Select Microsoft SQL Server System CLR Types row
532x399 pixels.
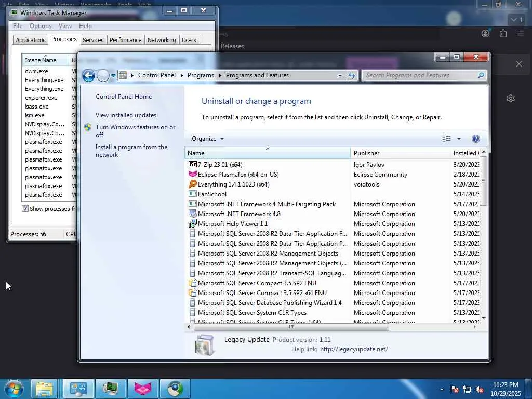(x=332, y=312)
